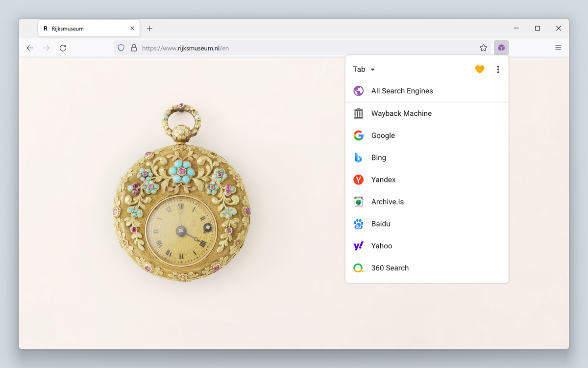Click the forward navigation arrow

click(x=47, y=48)
